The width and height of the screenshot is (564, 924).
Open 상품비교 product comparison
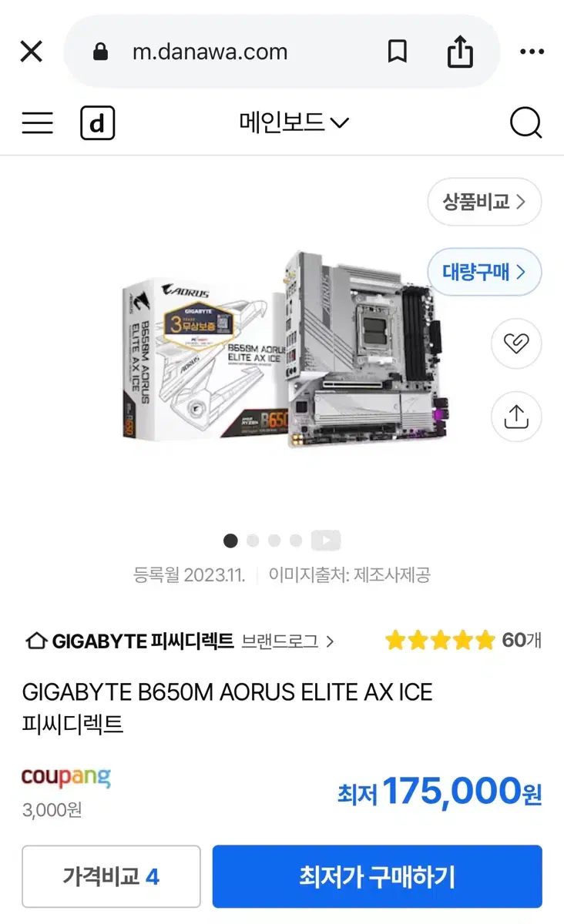[485, 203]
